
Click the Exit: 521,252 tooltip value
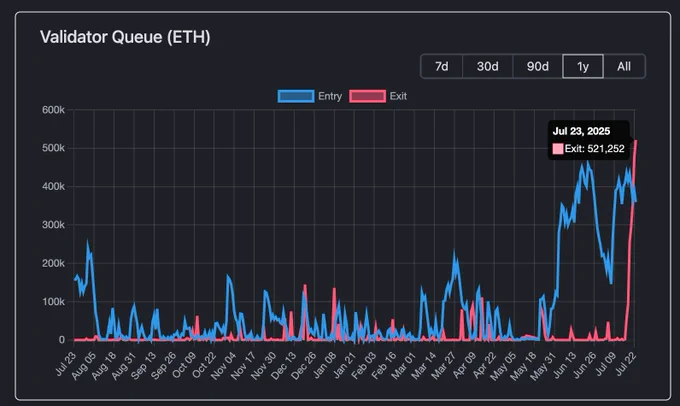tap(595, 149)
